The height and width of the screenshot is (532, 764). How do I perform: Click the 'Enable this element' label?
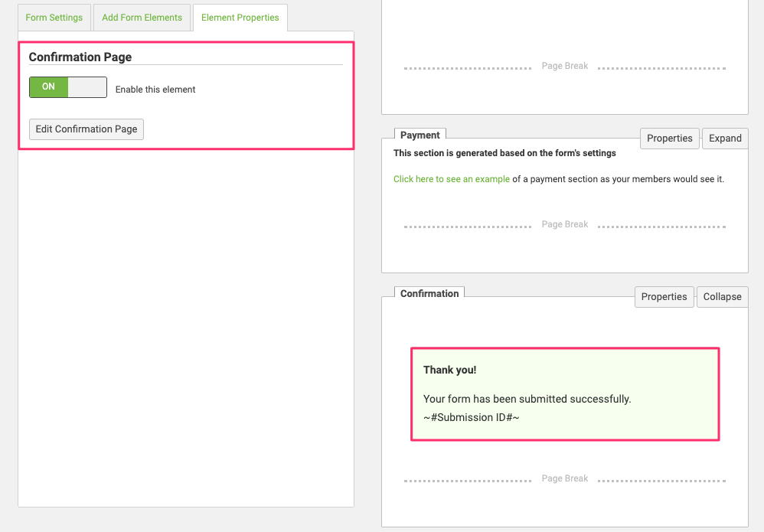click(155, 90)
